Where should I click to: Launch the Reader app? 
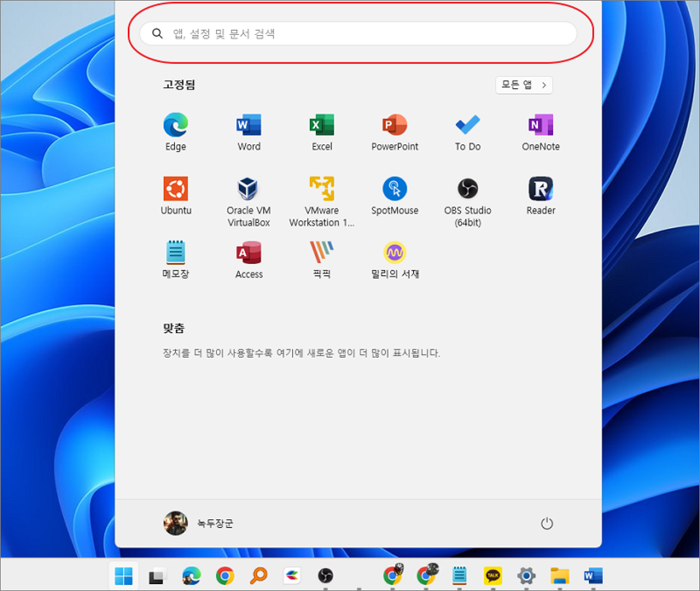pyautogui.click(x=540, y=196)
